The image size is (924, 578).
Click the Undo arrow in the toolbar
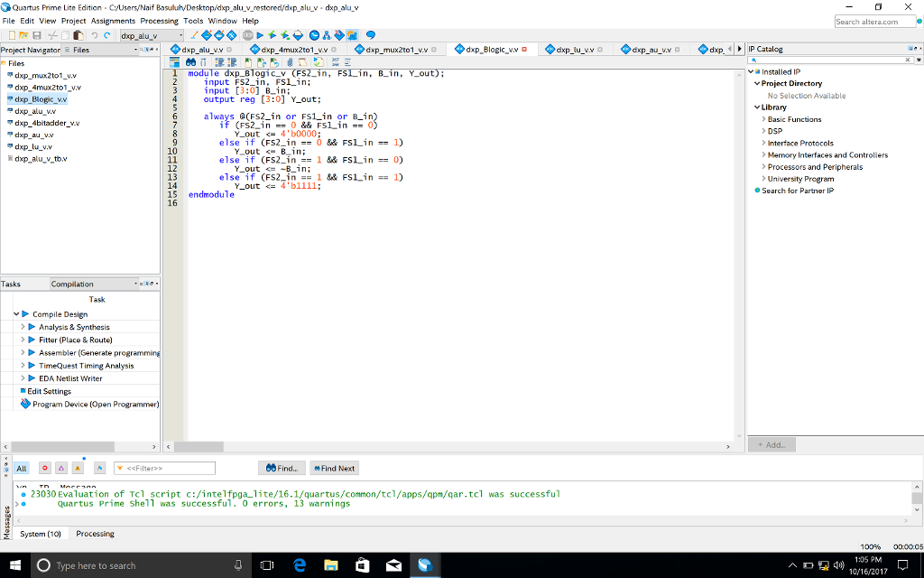(x=95, y=35)
